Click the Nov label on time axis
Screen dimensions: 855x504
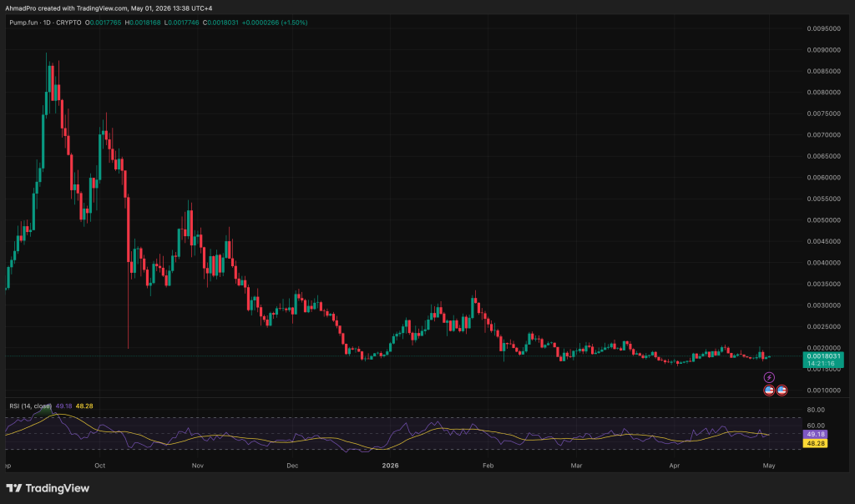click(197, 466)
